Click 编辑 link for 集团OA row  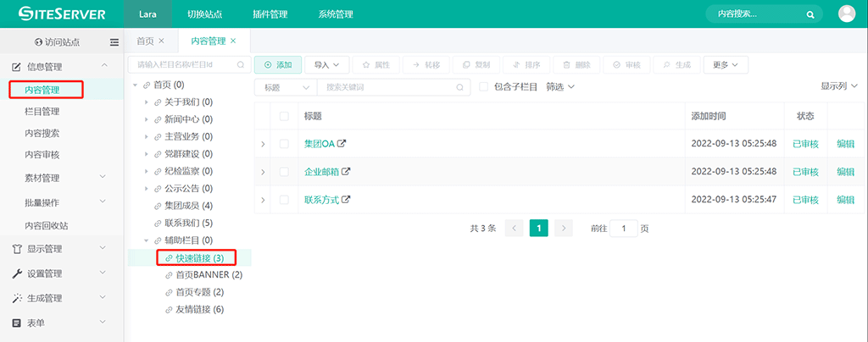pos(845,144)
